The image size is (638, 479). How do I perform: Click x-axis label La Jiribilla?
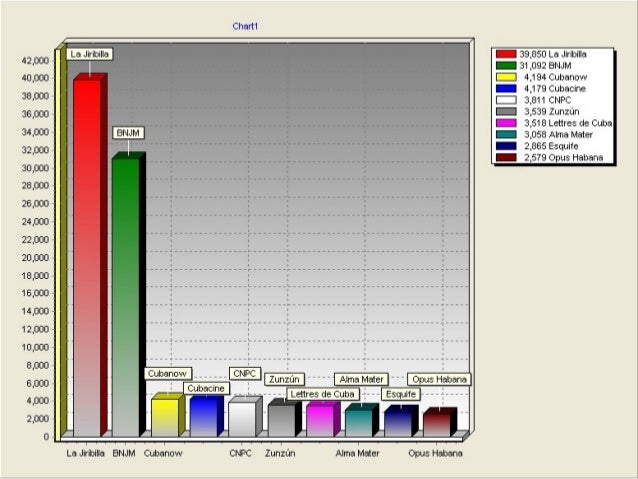85,453
